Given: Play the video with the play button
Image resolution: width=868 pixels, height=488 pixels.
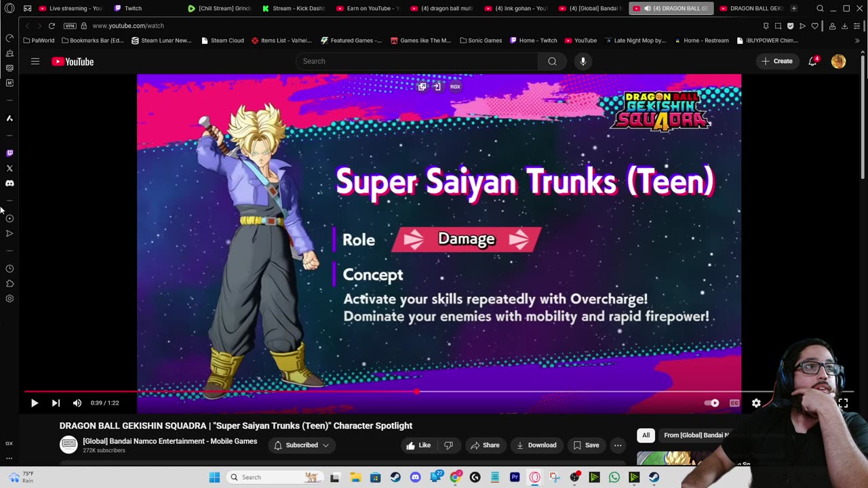Looking at the screenshot, I should point(34,403).
